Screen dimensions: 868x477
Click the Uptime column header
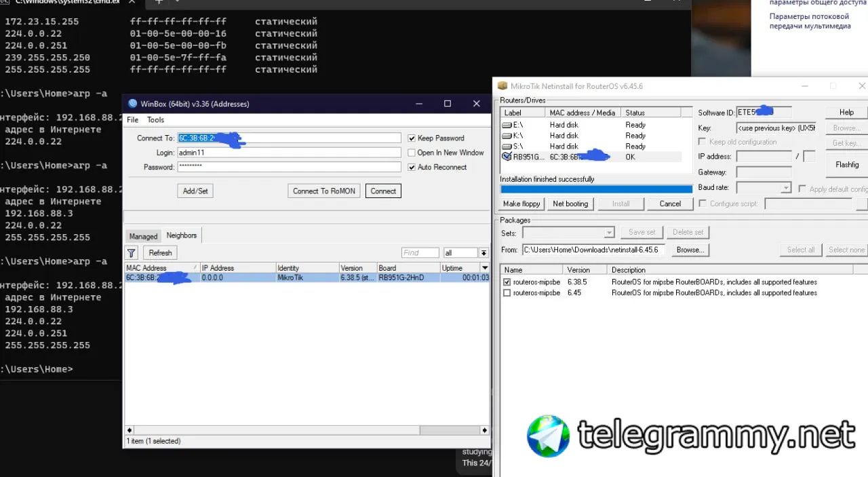pyautogui.click(x=460, y=268)
